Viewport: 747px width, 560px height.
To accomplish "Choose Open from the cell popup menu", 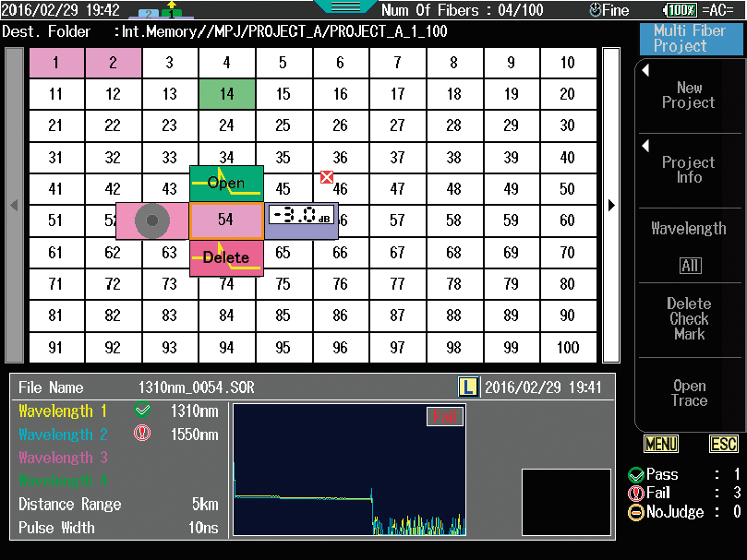I will point(226,183).
